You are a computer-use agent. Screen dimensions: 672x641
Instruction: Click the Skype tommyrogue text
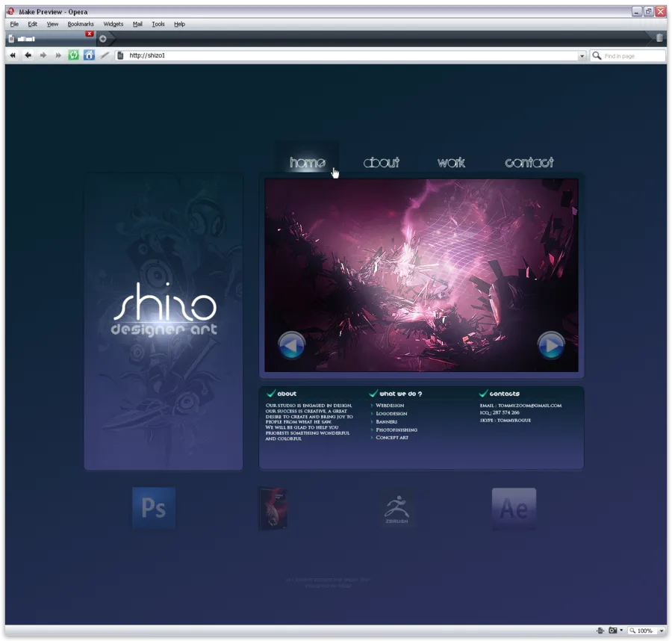tap(505, 421)
